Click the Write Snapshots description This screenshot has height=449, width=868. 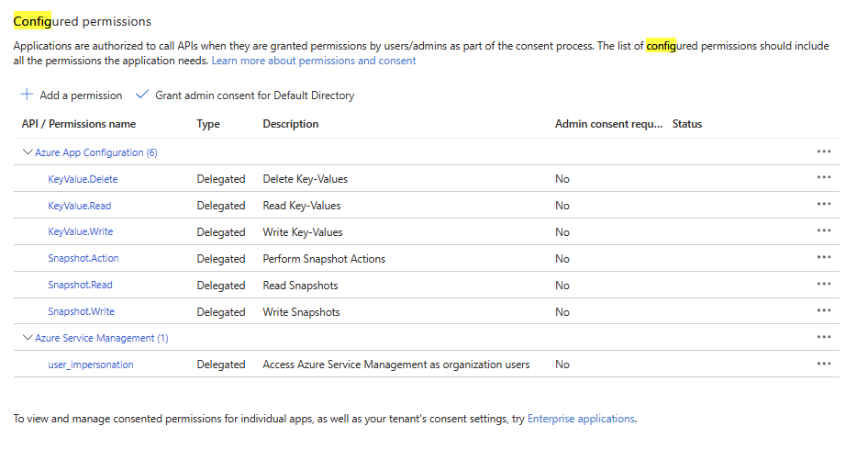click(x=302, y=311)
